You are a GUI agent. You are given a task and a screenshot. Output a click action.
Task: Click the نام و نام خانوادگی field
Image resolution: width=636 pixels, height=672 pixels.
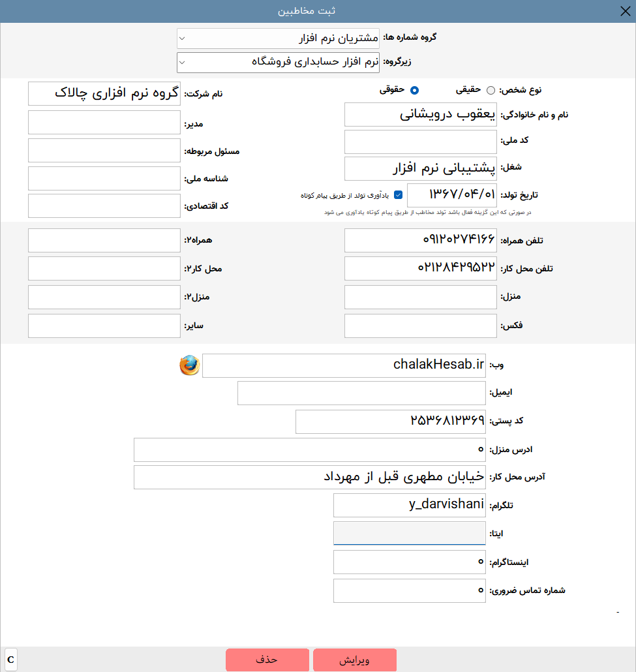click(x=420, y=115)
